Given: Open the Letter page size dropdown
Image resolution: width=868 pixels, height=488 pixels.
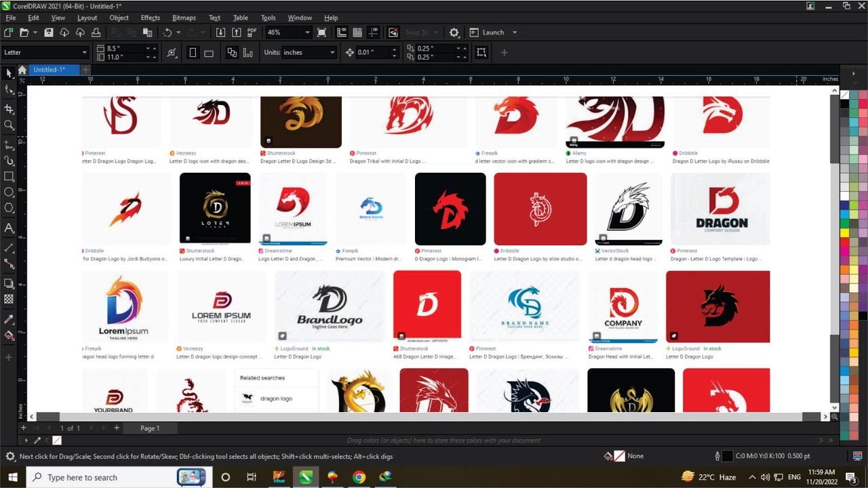Looking at the screenshot, I should pyautogui.click(x=85, y=52).
